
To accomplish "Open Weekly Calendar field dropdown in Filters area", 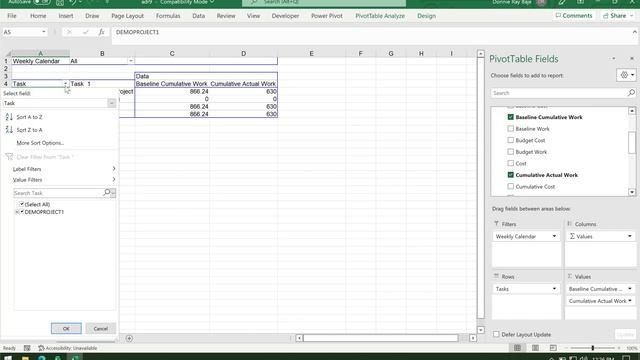I will [554, 236].
